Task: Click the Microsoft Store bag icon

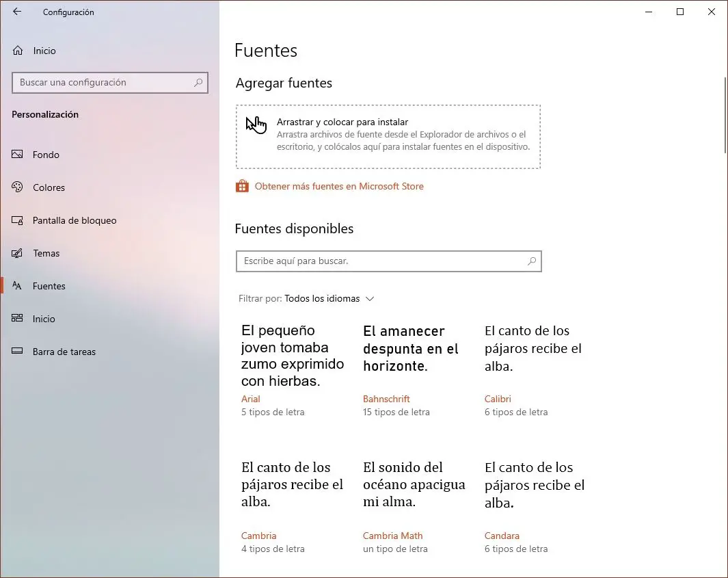Action: click(x=242, y=186)
